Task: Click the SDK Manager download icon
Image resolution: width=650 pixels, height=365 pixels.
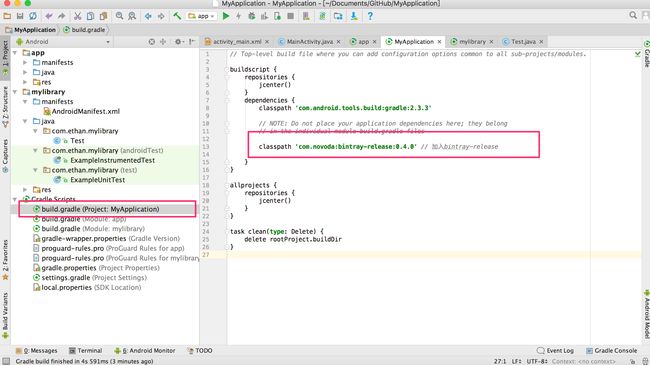Action: (354, 16)
